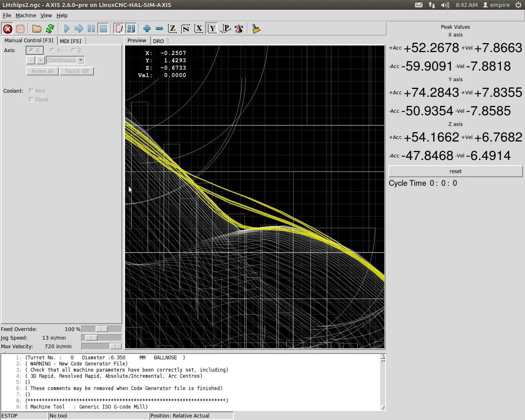Open a G-code file with folder icon
The height and width of the screenshot is (420, 525).
coord(37,29)
